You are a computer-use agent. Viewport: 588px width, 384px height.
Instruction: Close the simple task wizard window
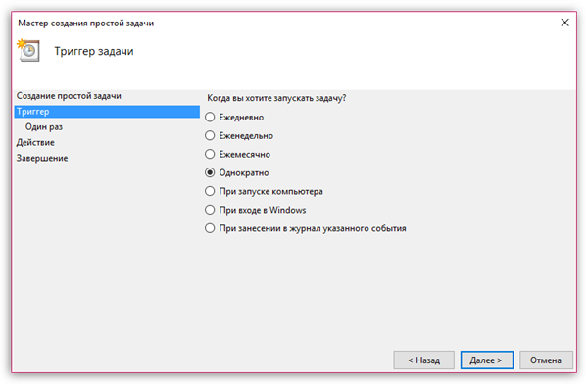point(564,23)
